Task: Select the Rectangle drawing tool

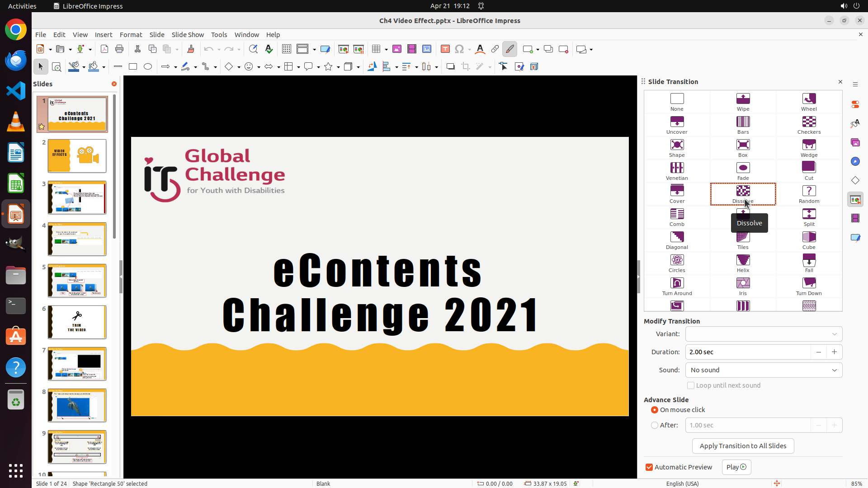Action: pyautogui.click(x=133, y=67)
